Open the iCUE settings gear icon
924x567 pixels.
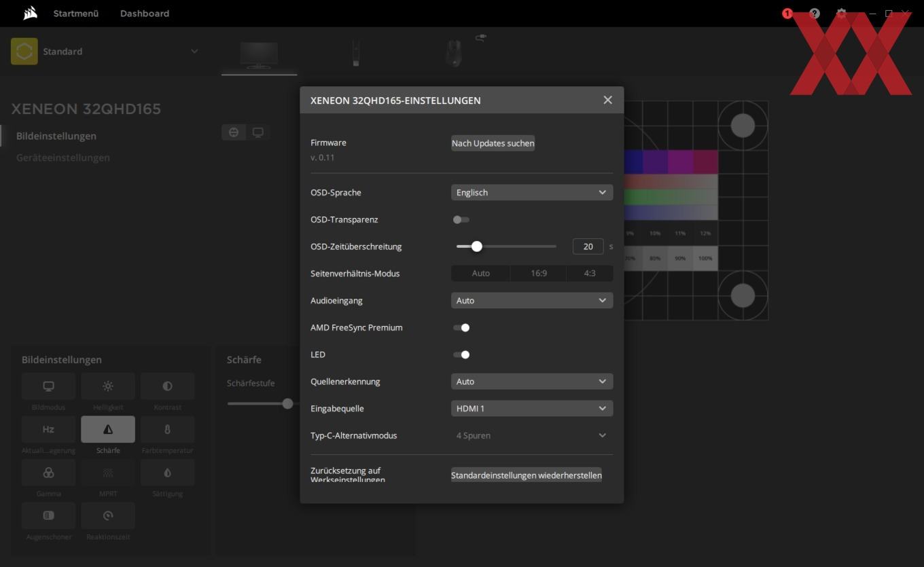tap(842, 14)
